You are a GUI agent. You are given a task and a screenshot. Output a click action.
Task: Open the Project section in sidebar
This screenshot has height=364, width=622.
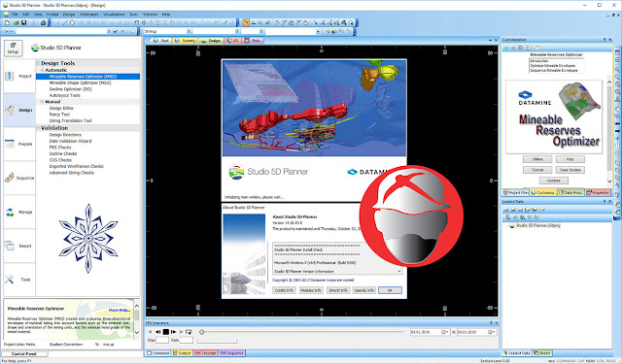tap(19, 76)
